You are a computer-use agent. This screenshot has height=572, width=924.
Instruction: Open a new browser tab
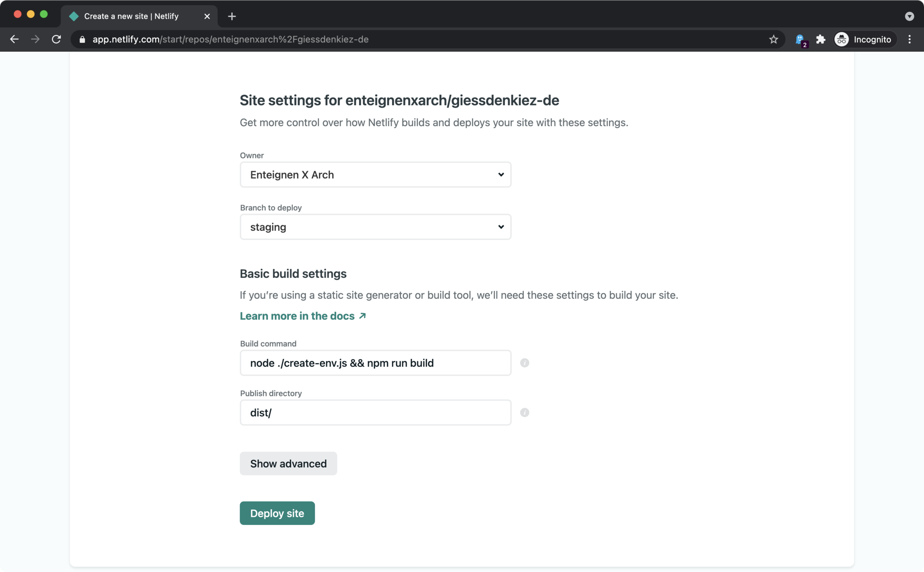(232, 16)
